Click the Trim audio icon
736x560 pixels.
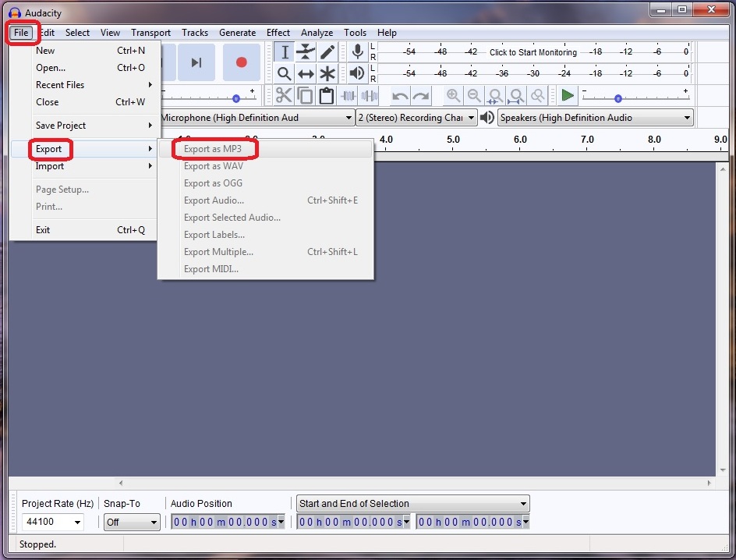coord(348,96)
